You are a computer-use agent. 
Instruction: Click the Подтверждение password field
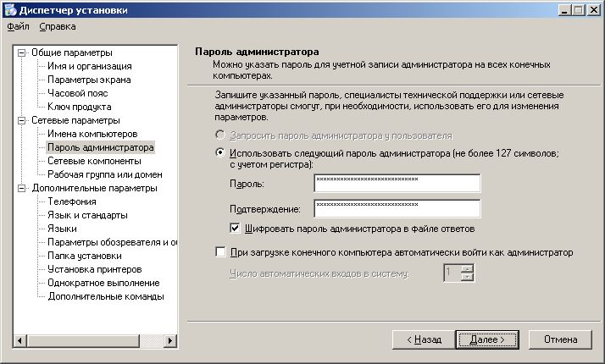(x=396, y=208)
